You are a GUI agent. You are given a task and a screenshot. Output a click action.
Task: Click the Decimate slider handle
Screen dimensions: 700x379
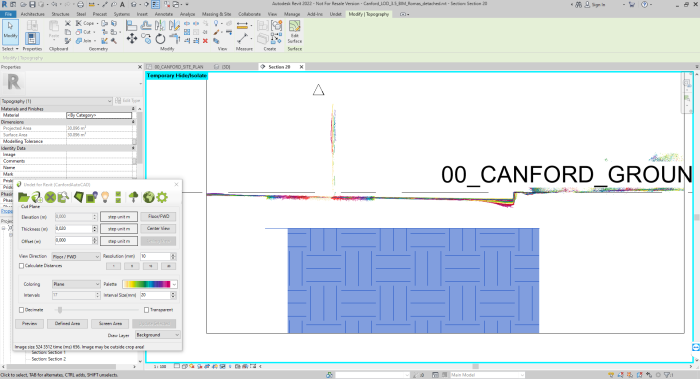60,310
